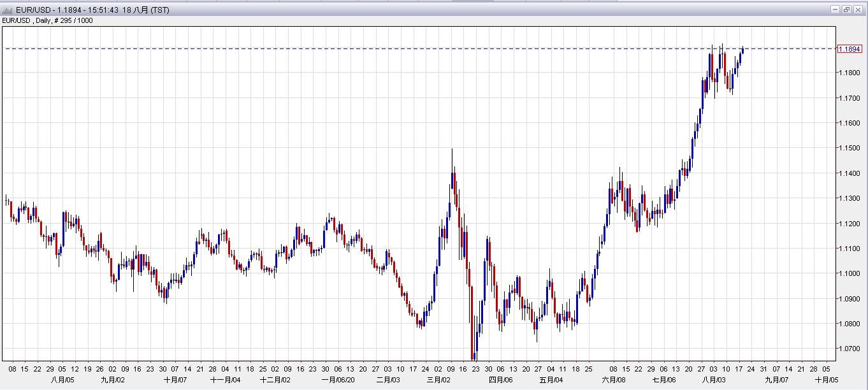Viewport: 868px width, 390px height.
Task: Click the 六月/08 date label
Action: coord(613,380)
